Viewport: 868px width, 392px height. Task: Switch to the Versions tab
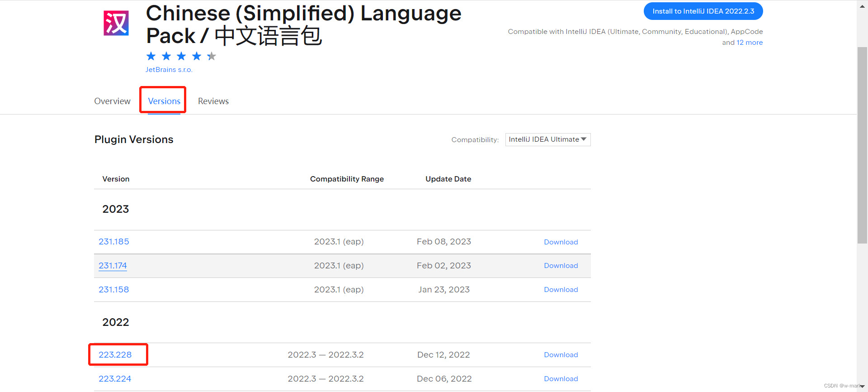(164, 101)
